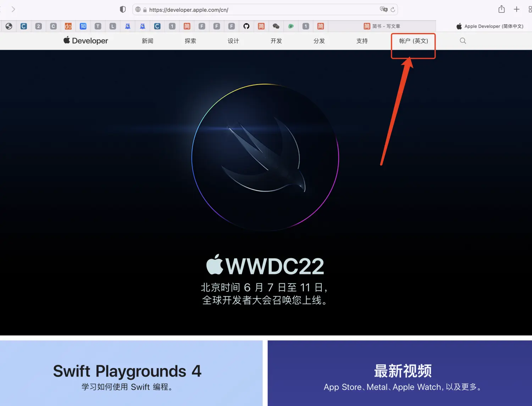532x406 pixels.
Task: Click the search magnifier in Developer nav
Action: (463, 41)
